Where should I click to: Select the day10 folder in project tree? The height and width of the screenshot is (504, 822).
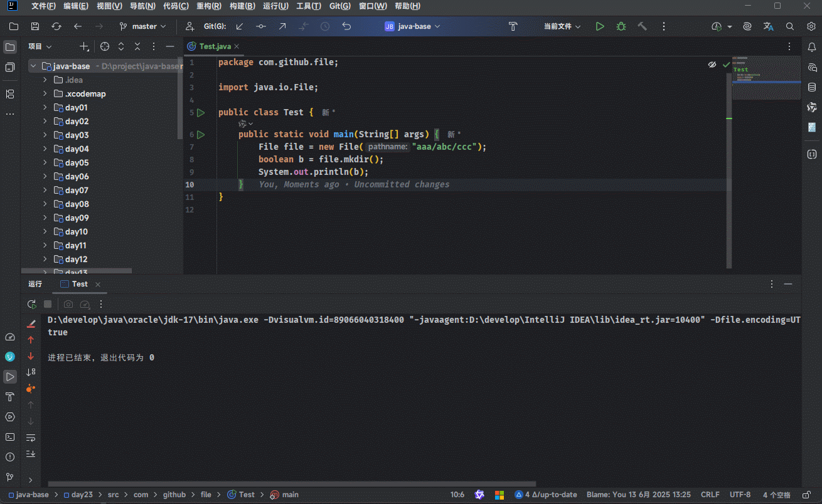pyautogui.click(x=77, y=231)
